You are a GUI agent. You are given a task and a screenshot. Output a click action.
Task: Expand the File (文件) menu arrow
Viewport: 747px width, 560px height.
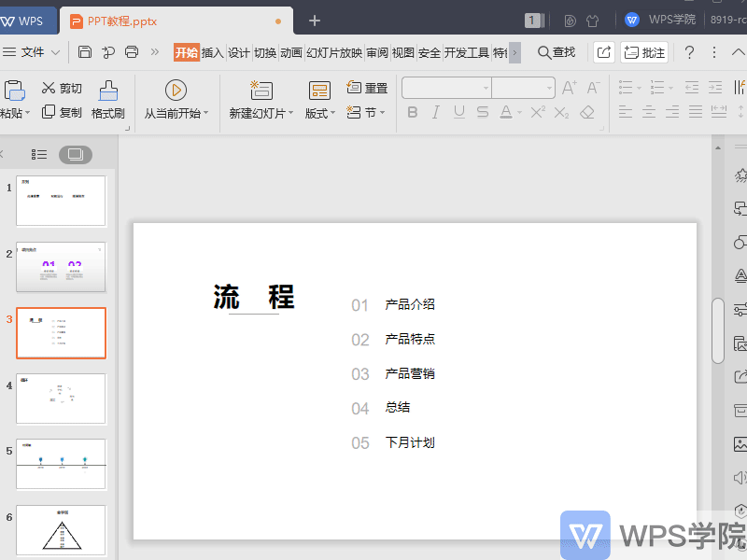click(x=56, y=52)
